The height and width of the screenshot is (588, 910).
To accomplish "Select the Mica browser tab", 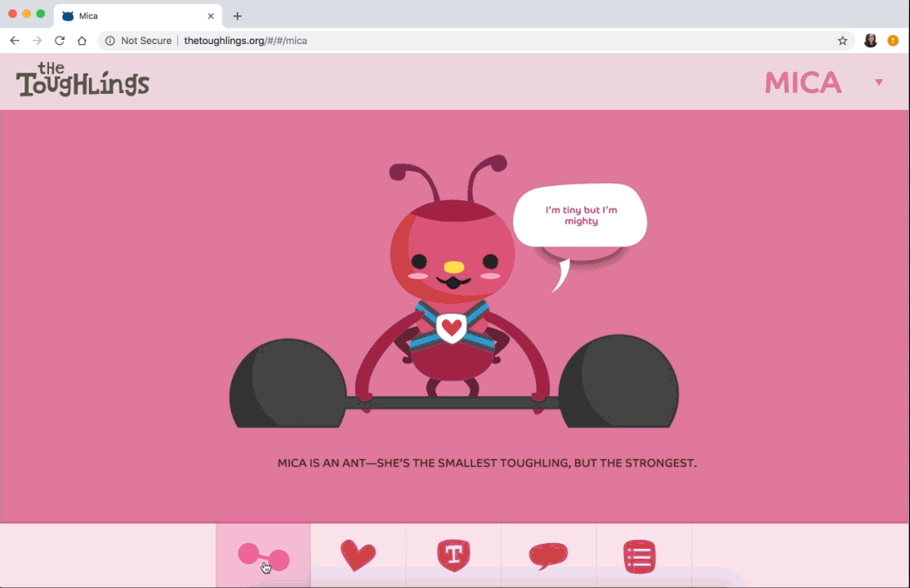I will [138, 16].
